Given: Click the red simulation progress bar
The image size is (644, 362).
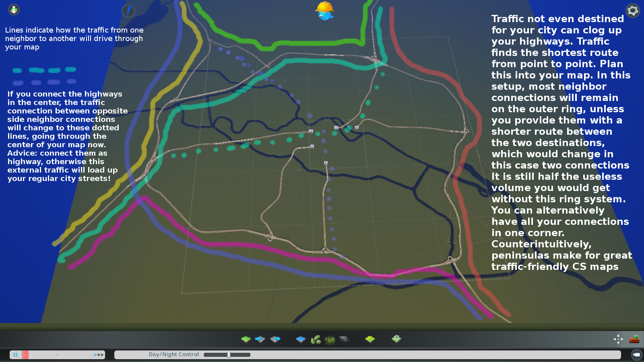Looking at the screenshot, I should pos(25,355).
